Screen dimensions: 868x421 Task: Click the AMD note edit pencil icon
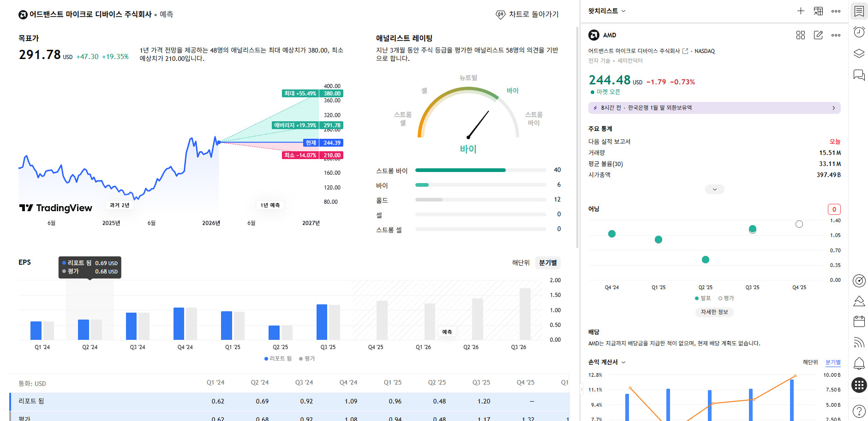(818, 35)
